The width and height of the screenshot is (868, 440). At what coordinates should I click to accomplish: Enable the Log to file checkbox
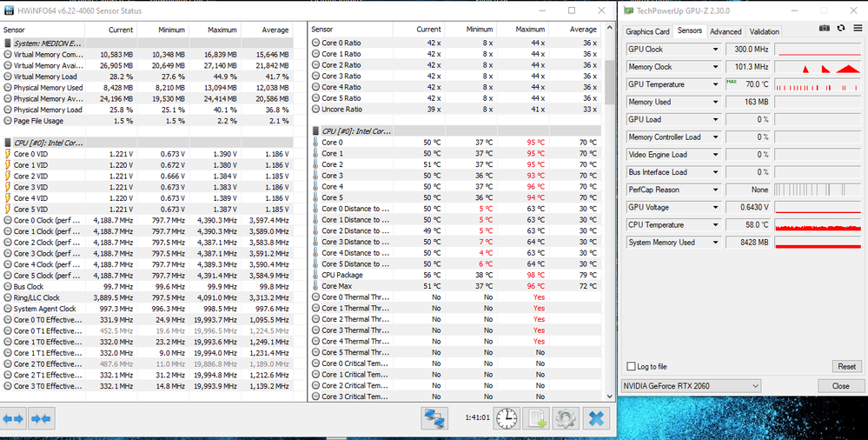click(x=632, y=367)
